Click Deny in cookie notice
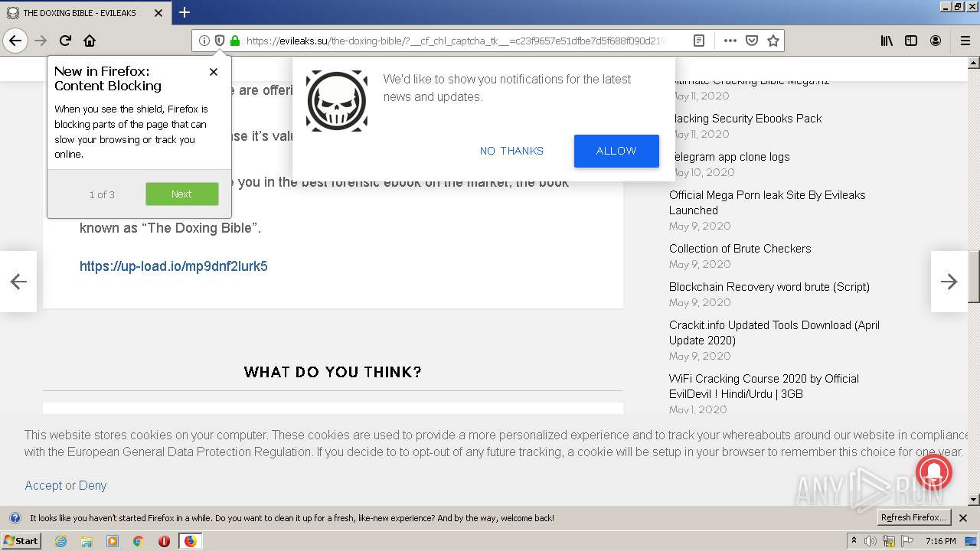The image size is (980, 551). (93, 485)
